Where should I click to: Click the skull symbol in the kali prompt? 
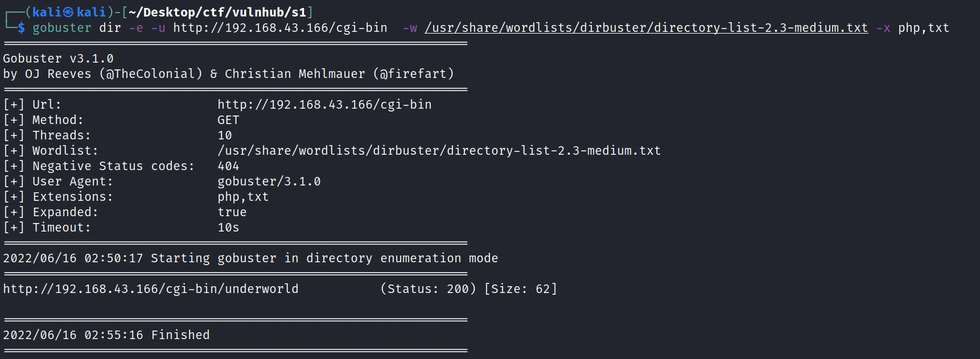(68, 12)
